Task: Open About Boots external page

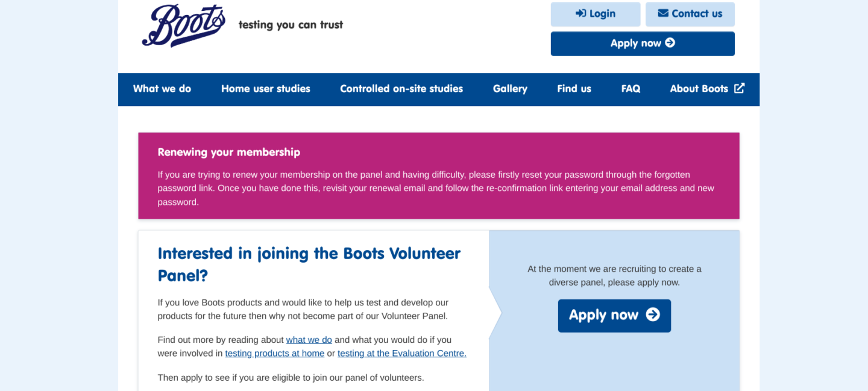Action: (x=707, y=89)
